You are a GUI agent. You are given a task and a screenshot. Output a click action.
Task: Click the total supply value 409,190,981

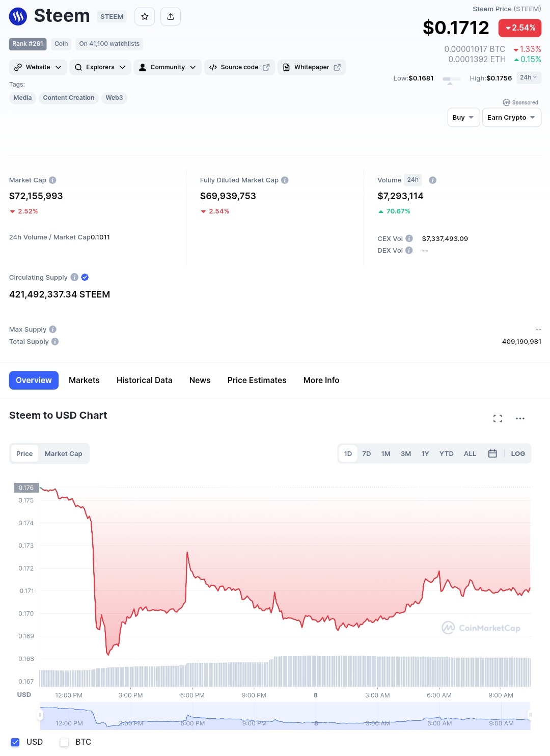tap(521, 342)
